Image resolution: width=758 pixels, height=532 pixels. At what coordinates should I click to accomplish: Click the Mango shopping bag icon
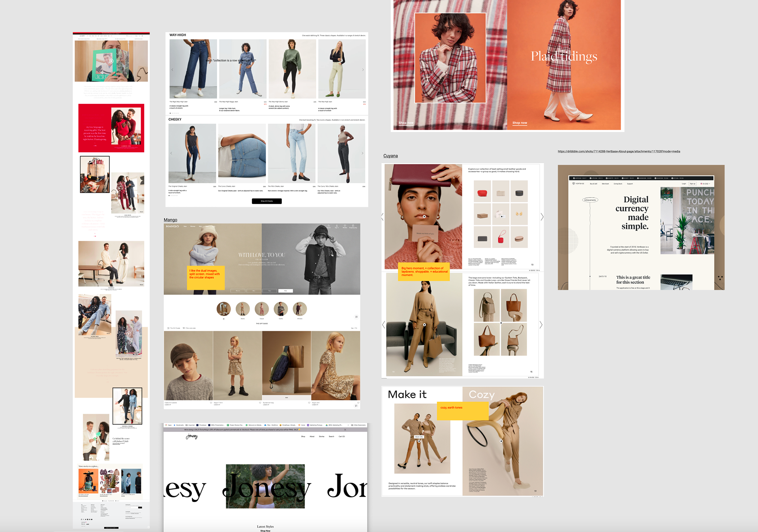(x=353, y=226)
